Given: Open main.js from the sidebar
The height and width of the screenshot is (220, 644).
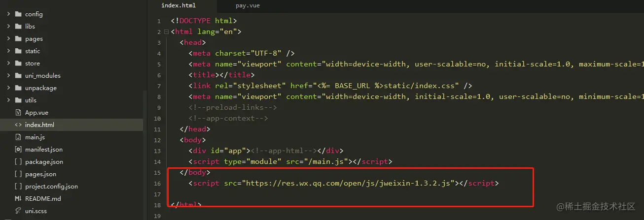Looking at the screenshot, I should [x=35, y=137].
